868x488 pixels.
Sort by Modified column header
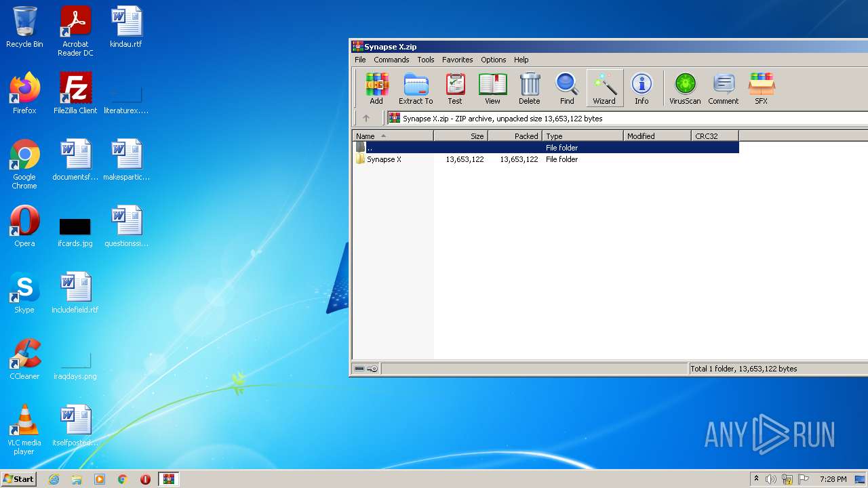pos(657,136)
